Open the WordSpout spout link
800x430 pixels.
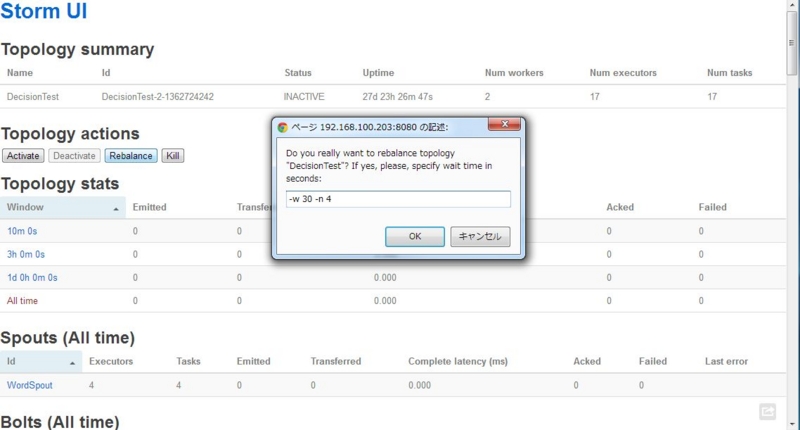pyautogui.click(x=30, y=385)
